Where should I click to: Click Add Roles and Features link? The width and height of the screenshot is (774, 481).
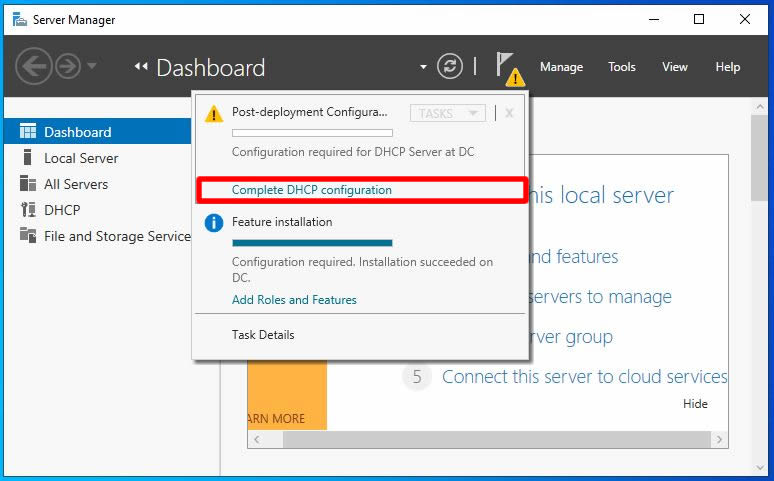[x=294, y=300]
